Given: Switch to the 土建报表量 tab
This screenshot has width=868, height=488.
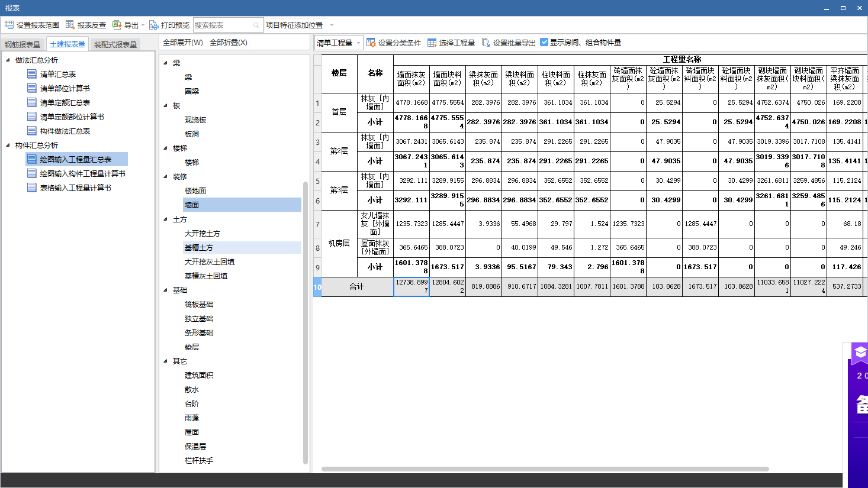Looking at the screenshot, I should pyautogui.click(x=67, y=44).
